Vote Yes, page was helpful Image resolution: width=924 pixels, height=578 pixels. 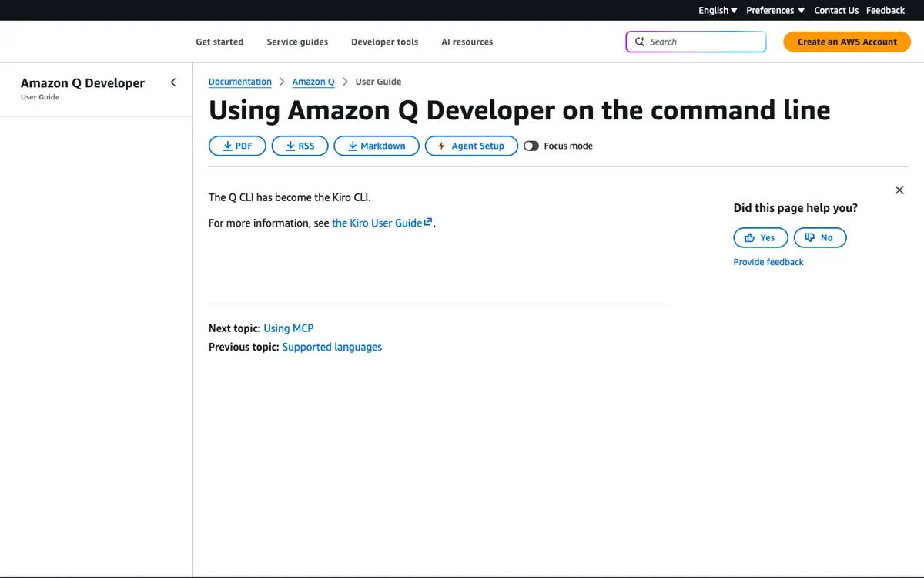tap(761, 237)
